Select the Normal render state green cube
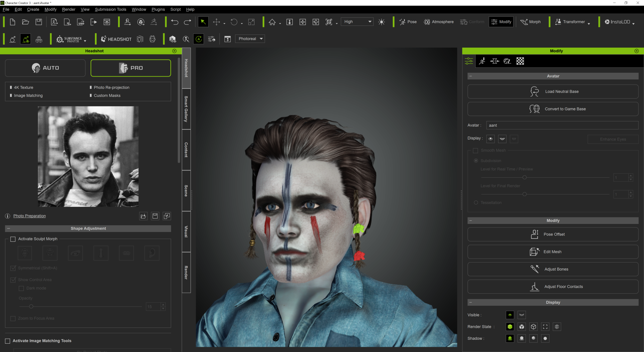The height and width of the screenshot is (352, 644). [510, 327]
